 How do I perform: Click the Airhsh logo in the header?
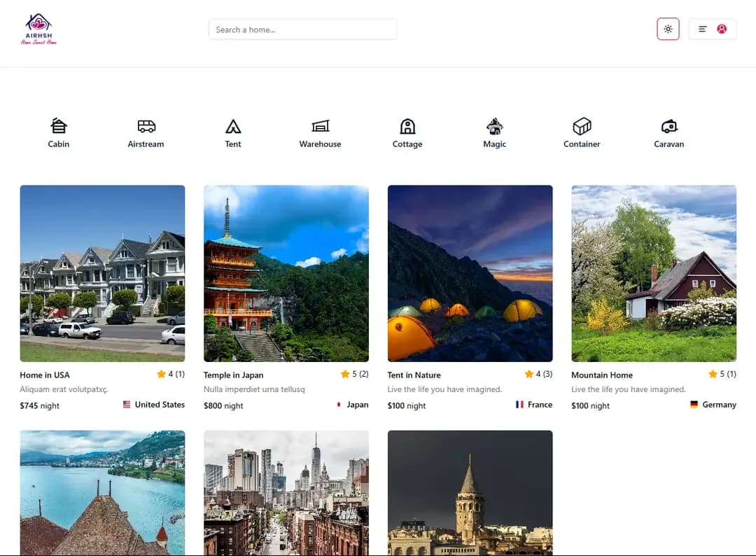coord(38,29)
